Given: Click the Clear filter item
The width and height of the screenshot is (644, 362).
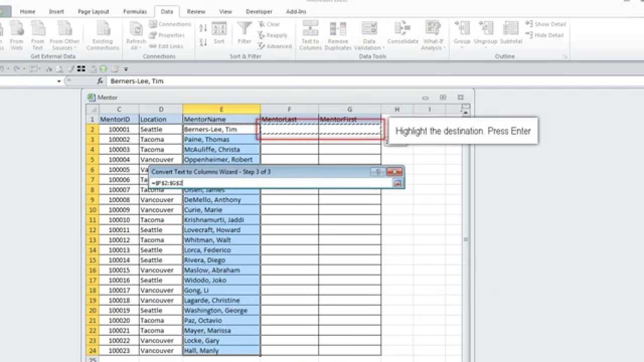Looking at the screenshot, I should point(269,24).
